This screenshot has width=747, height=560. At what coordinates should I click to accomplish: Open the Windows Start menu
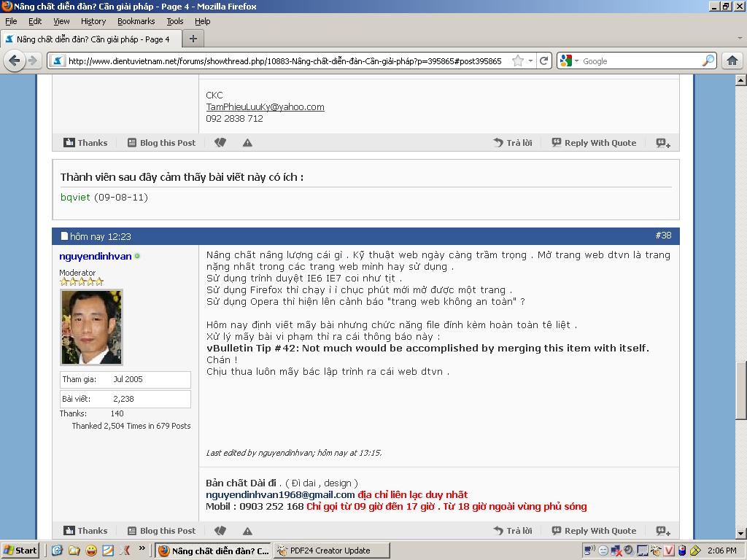[x=20, y=551]
